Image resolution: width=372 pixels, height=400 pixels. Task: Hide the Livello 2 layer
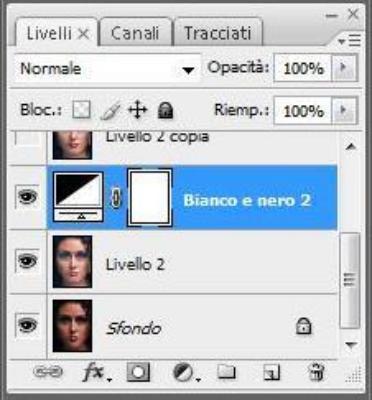tap(27, 261)
